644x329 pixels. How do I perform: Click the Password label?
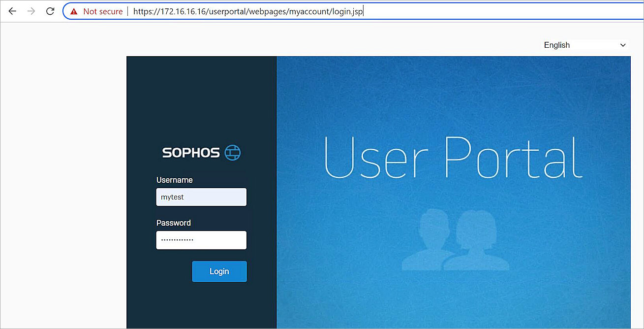pyautogui.click(x=173, y=223)
